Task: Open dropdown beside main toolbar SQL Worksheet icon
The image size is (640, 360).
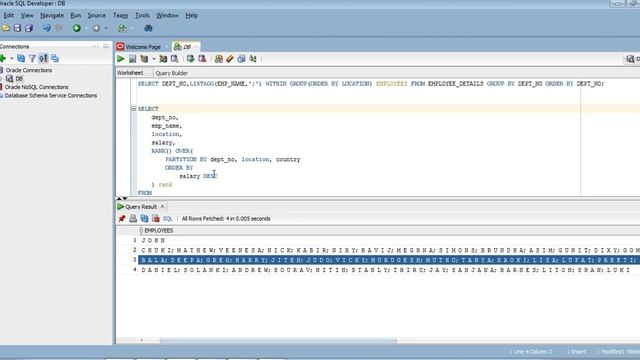Action: pos(132,28)
